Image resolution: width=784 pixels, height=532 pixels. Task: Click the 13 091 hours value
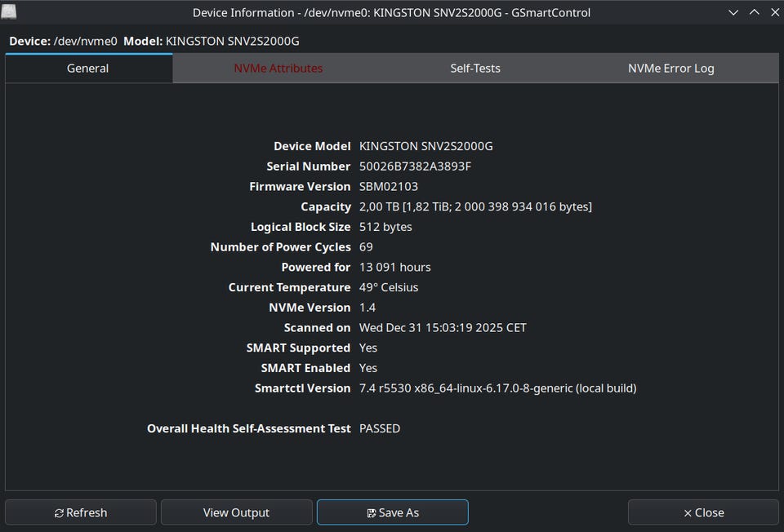[x=395, y=268]
